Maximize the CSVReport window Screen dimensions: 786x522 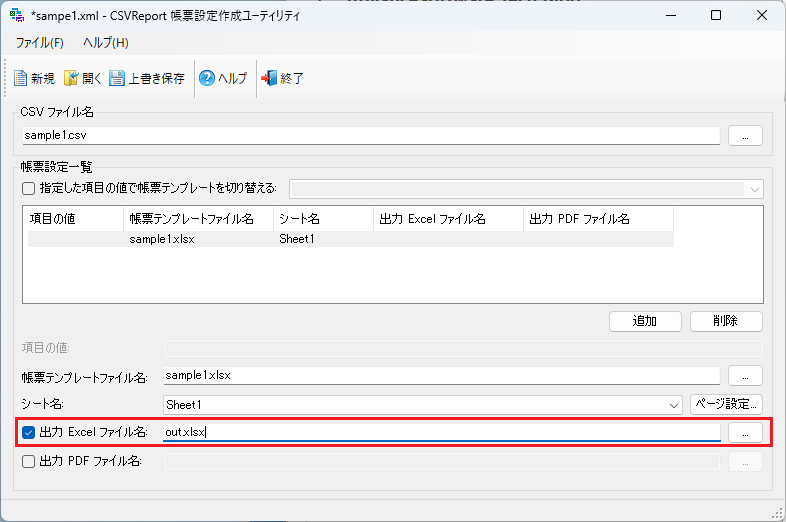tap(716, 16)
